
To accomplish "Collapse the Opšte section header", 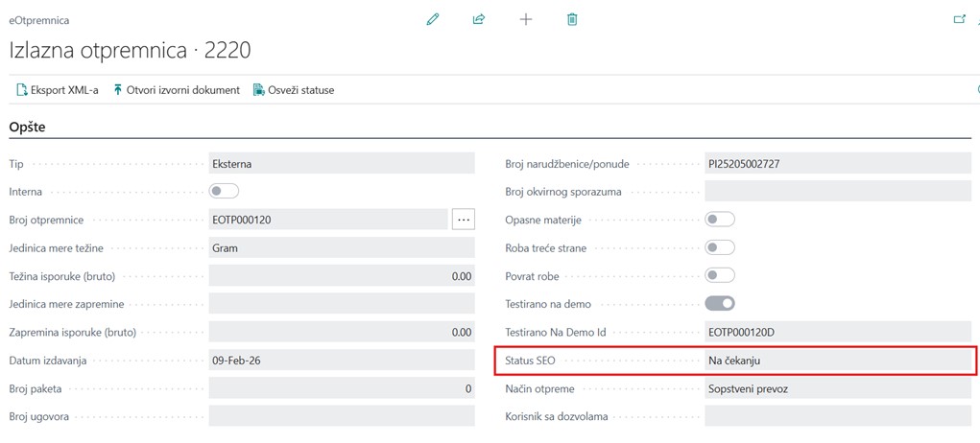I will click(x=28, y=127).
